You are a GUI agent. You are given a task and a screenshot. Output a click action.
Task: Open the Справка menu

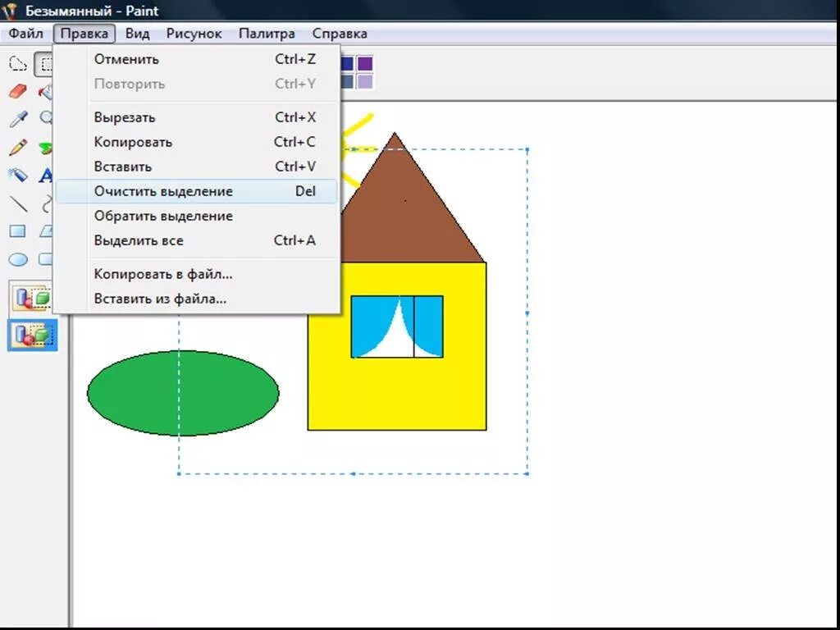click(340, 33)
